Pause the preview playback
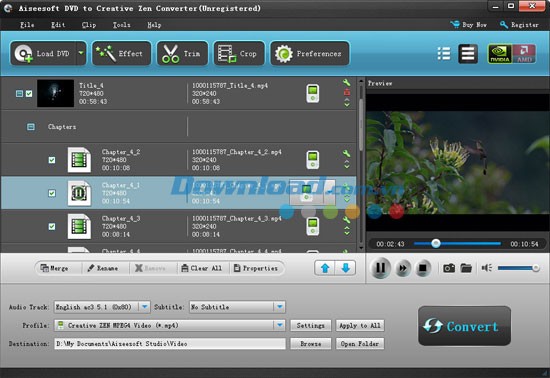This screenshot has height=378, width=550. tap(381, 268)
